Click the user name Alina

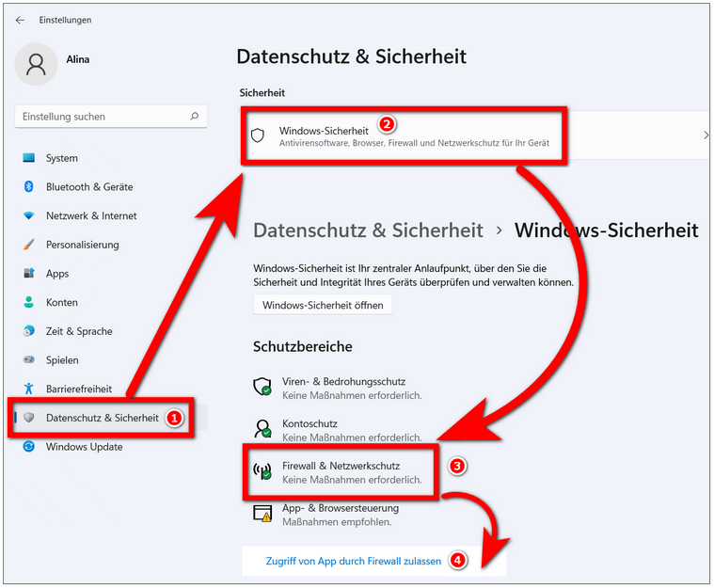coord(78,59)
